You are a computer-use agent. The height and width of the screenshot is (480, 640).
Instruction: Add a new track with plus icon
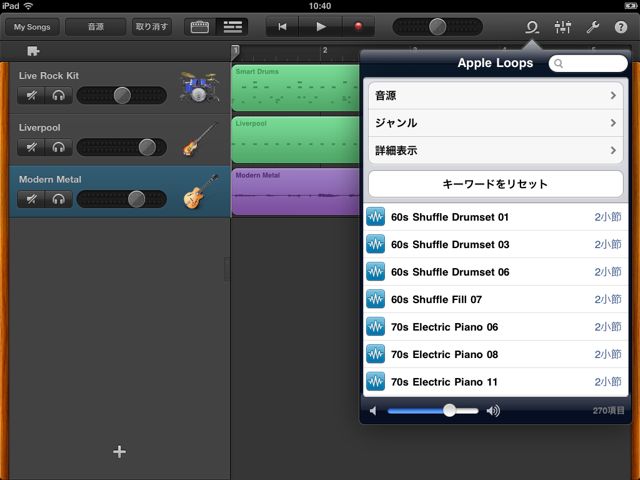tap(119, 451)
